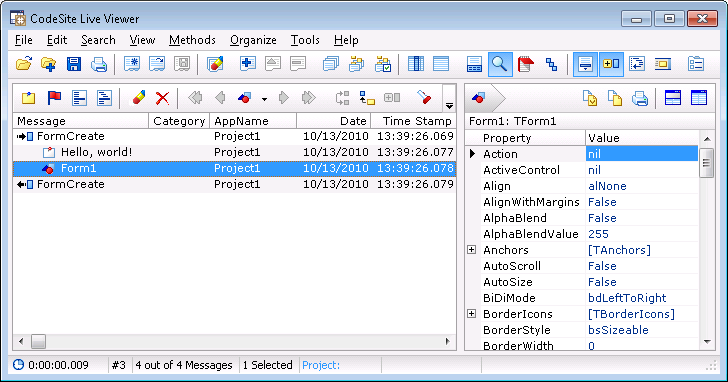This screenshot has height=382, width=728.
Task: Delete messages with the red X icon
Action: (x=162, y=97)
